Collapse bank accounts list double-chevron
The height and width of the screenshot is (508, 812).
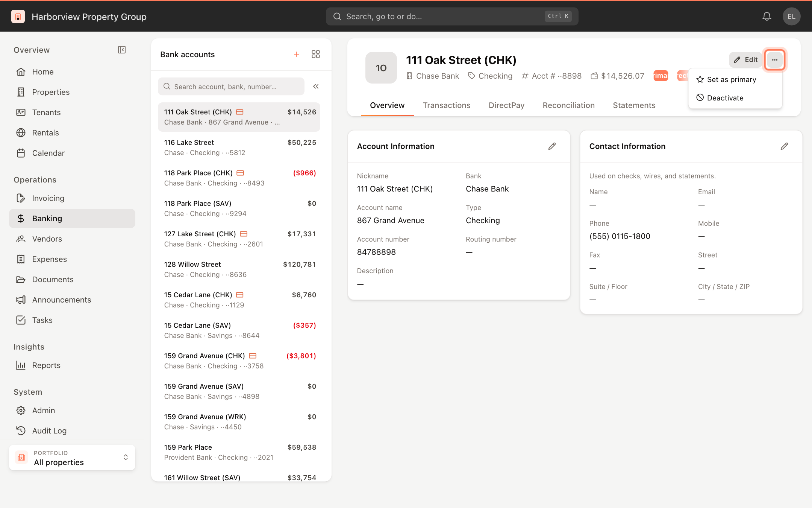(x=316, y=87)
